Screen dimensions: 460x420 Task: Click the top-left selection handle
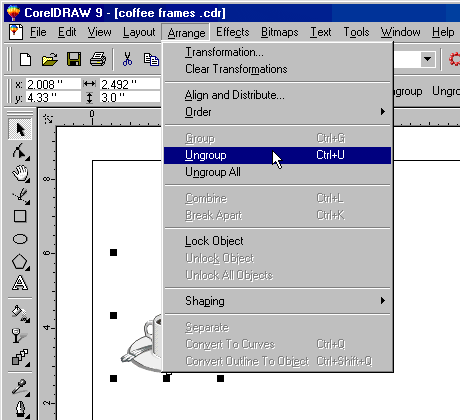(113, 252)
